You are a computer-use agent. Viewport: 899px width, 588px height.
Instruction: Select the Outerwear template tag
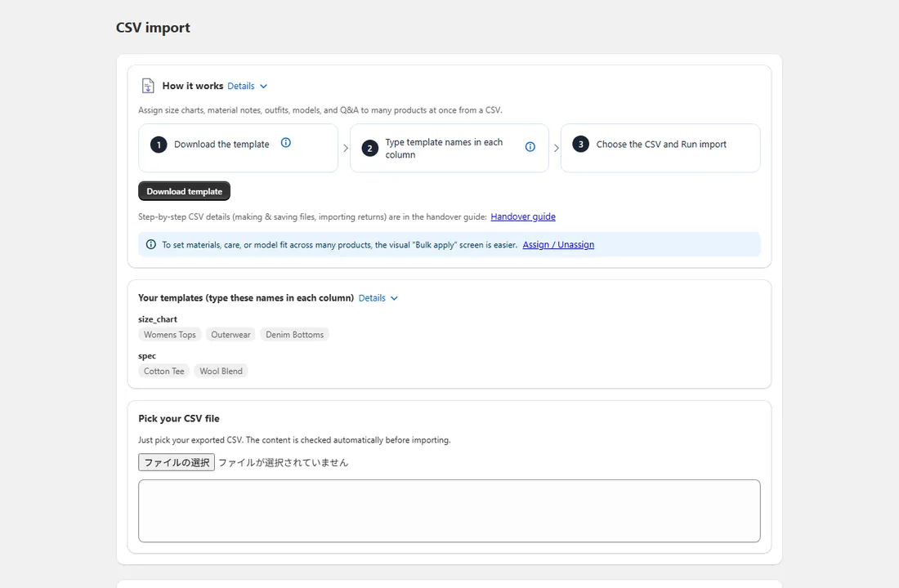(230, 335)
